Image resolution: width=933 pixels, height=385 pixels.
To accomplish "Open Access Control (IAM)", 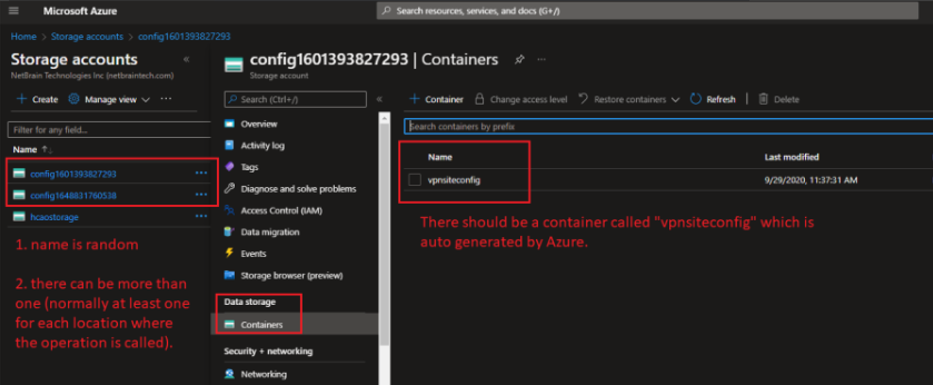I will click(281, 210).
